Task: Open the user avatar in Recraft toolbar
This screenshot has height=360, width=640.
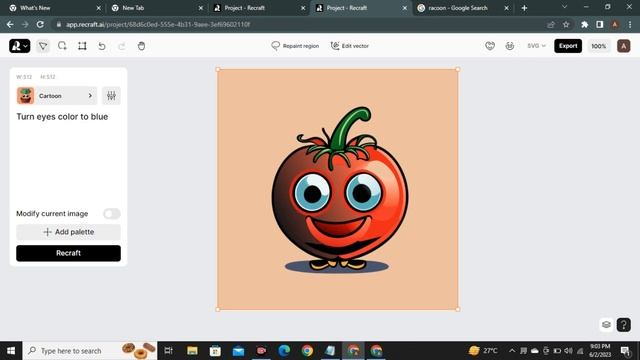Action: point(623,46)
